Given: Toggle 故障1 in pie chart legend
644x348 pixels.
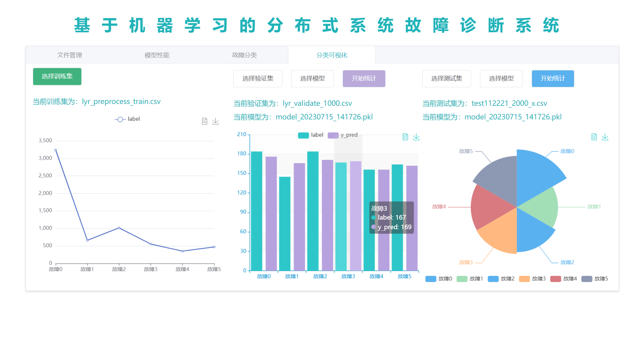Looking at the screenshot, I should pyautogui.click(x=470, y=279).
